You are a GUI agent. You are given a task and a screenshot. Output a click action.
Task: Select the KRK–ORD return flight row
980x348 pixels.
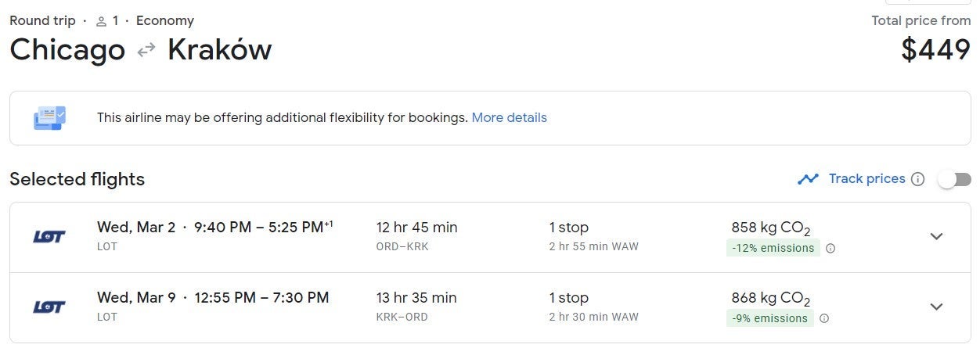click(x=470, y=307)
